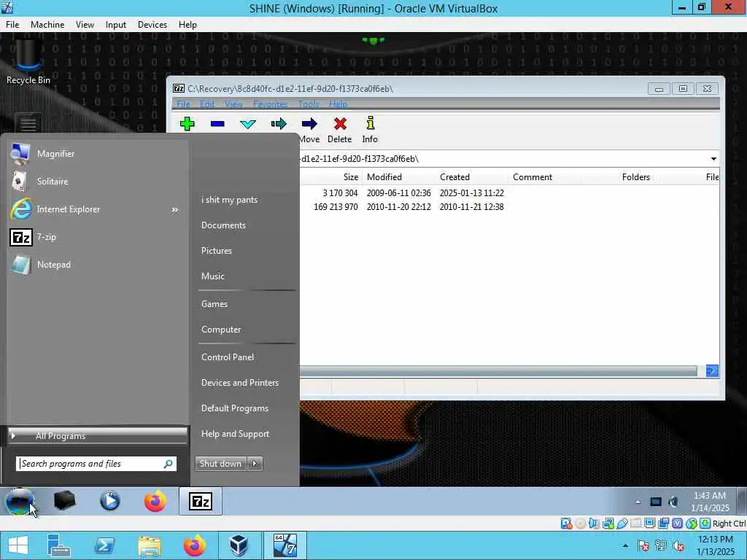Click the teal Copy arrow icon in 7-Zip
The height and width of the screenshot is (560, 747).
coord(279,124)
